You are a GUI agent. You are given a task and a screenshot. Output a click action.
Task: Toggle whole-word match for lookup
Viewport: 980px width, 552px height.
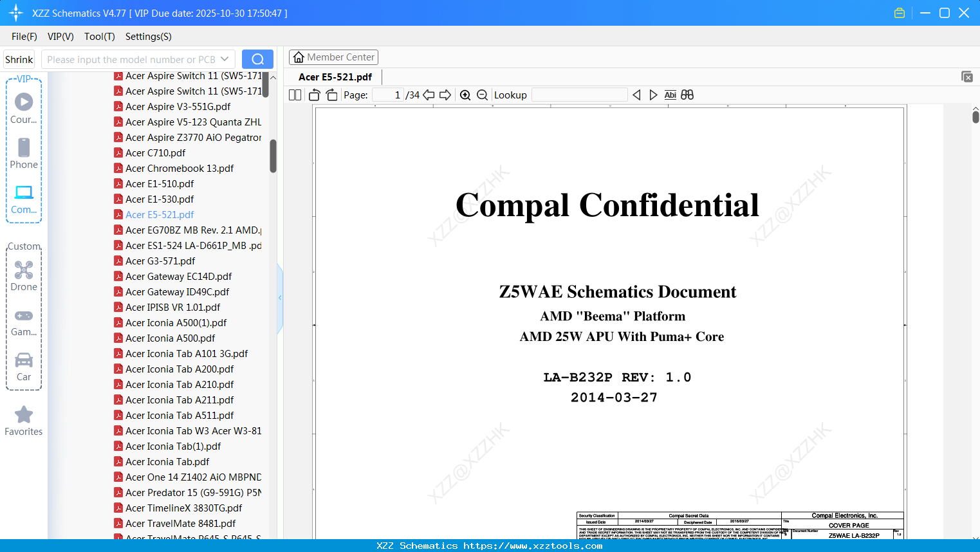coord(670,95)
